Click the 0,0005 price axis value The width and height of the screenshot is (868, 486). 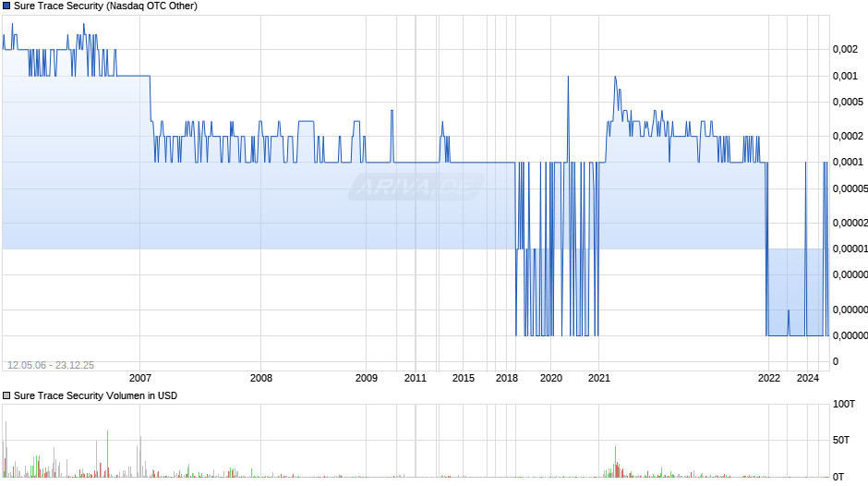pyautogui.click(x=848, y=102)
